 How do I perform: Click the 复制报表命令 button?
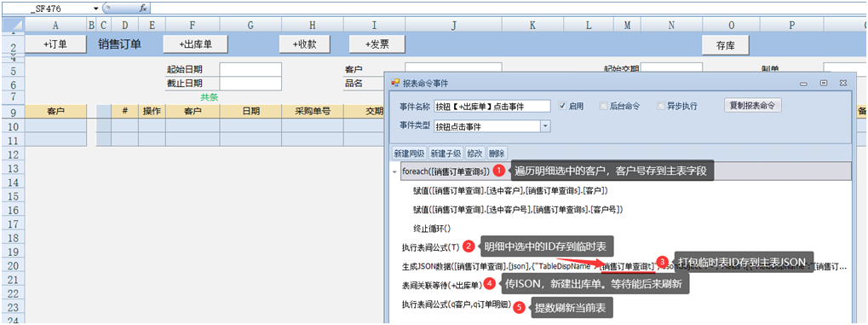click(753, 106)
